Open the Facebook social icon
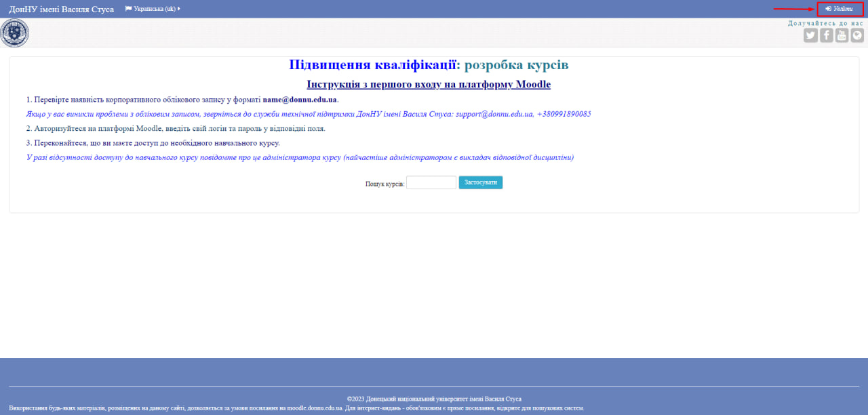The width and height of the screenshot is (868, 415). (826, 35)
